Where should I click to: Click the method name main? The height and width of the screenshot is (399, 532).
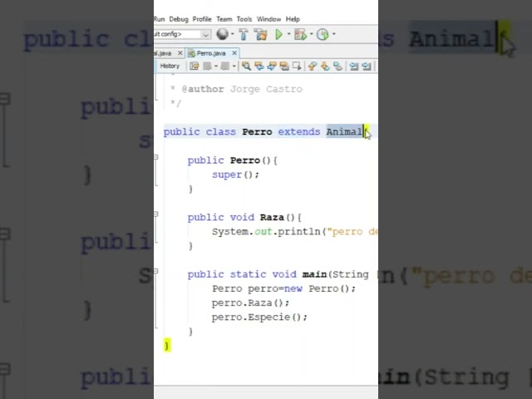point(314,274)
